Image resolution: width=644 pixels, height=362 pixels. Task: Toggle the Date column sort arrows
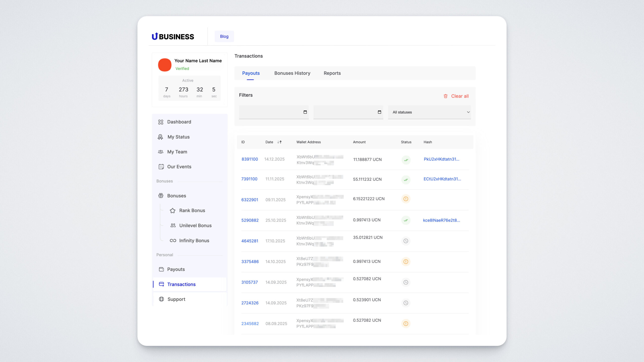pos(279,142)
